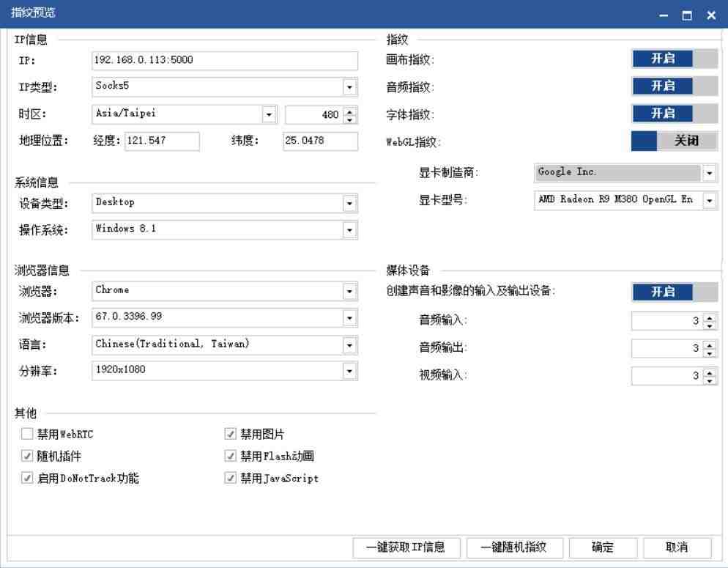Open the IP类型 Socks5 dropdown
The width and height of the screenshot is (728, 568).
(x=349, y=86)
